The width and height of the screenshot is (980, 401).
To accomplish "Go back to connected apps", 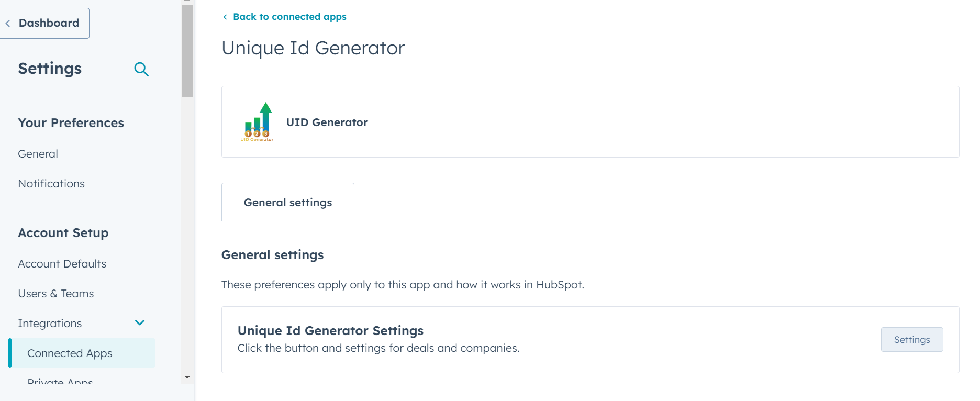I will tap(289, 17).
